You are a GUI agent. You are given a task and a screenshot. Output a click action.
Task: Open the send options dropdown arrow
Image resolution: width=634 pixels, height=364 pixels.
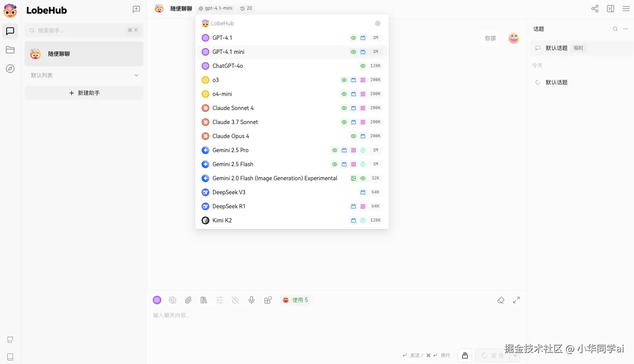coord(515,355)
